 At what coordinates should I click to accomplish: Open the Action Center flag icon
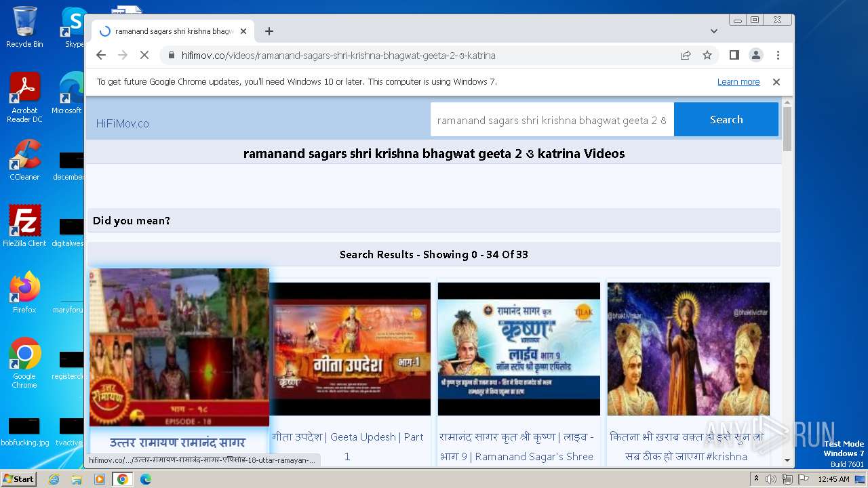coord(803,479)
